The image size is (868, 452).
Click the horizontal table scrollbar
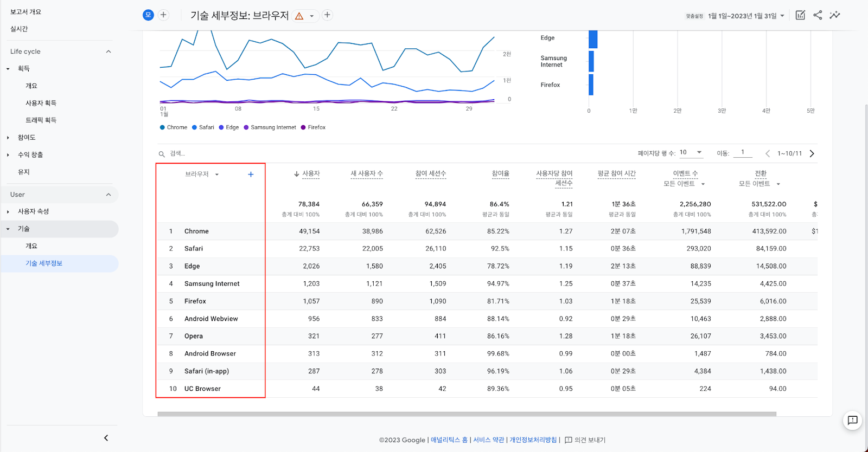pos(467,414)
